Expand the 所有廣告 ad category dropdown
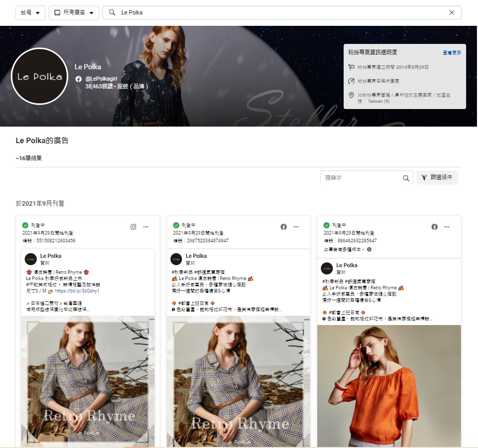This screenshot has width=478, height=448. (x=74, y=12)
